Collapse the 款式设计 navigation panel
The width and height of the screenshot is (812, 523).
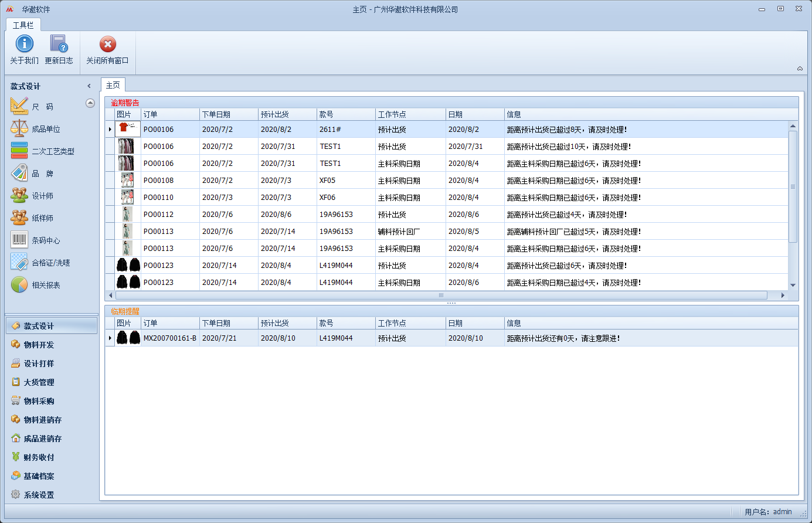click(89, 86)
